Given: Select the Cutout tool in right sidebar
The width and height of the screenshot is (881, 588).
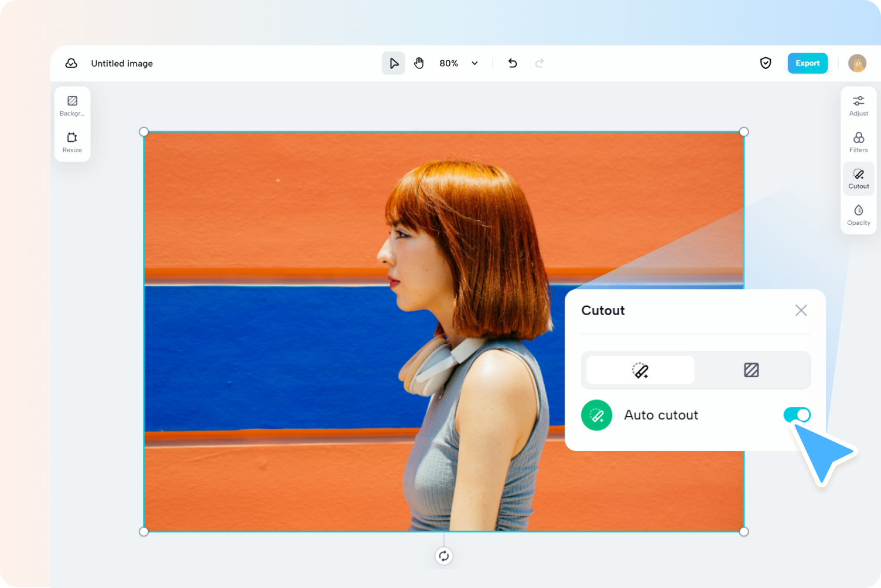Looking at the screenshot, I should (859, 179).
